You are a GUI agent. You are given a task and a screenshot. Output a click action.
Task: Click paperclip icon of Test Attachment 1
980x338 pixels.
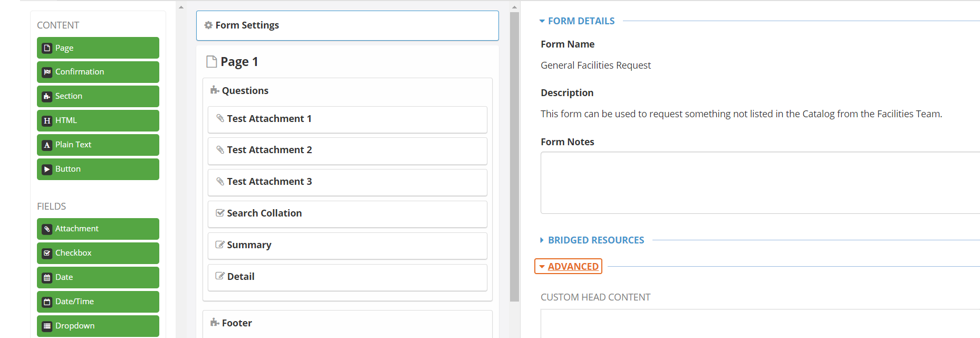pos(220,118)
